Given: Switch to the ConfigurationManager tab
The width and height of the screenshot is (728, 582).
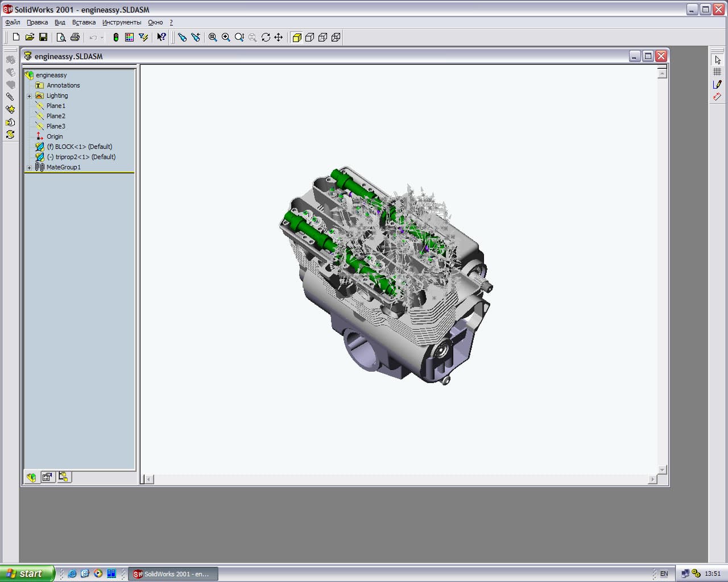Looking at the screenshot, I should click(x=64, y=477).
